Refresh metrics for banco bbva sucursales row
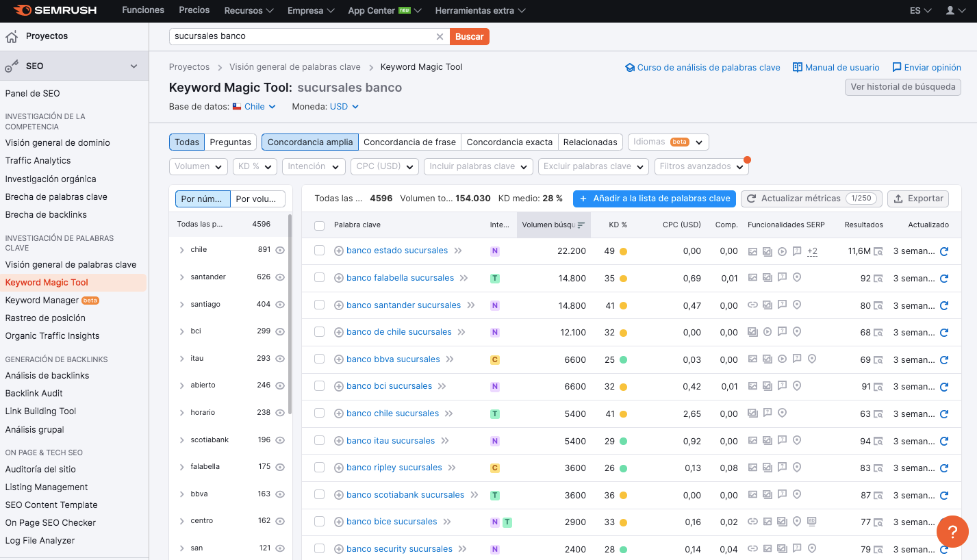The image size is (977, 560). [x=944, y=359]
